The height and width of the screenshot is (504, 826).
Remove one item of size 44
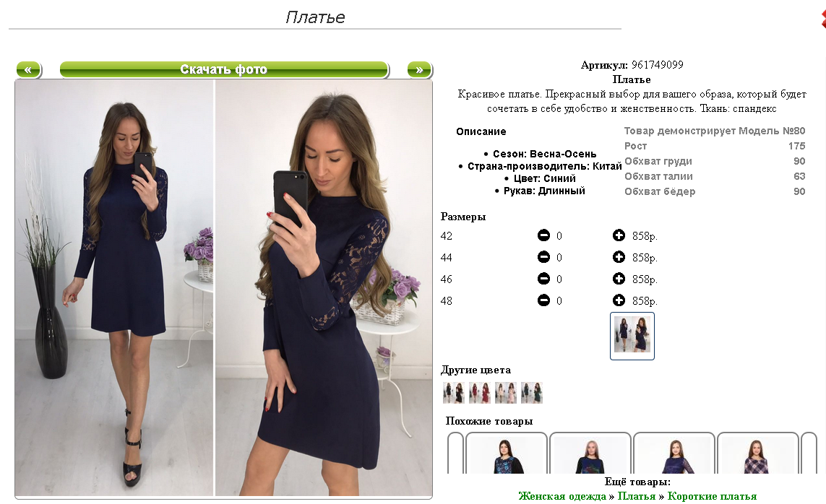click(x=543, y=257)
